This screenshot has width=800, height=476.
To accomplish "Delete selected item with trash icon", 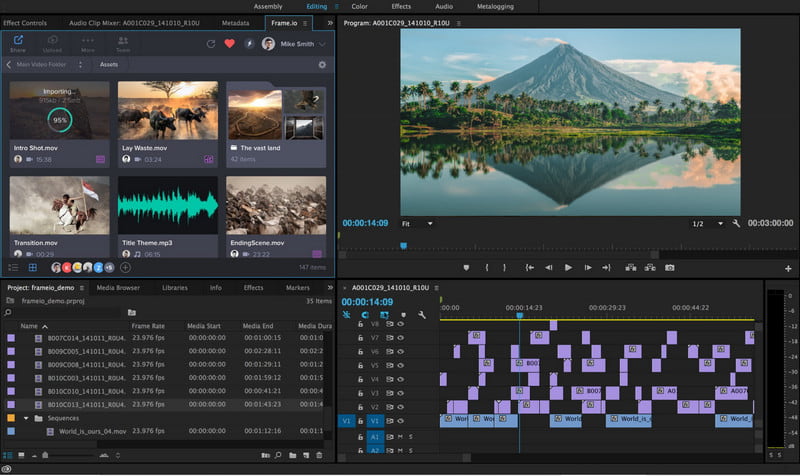I will [x=319, y=455].
